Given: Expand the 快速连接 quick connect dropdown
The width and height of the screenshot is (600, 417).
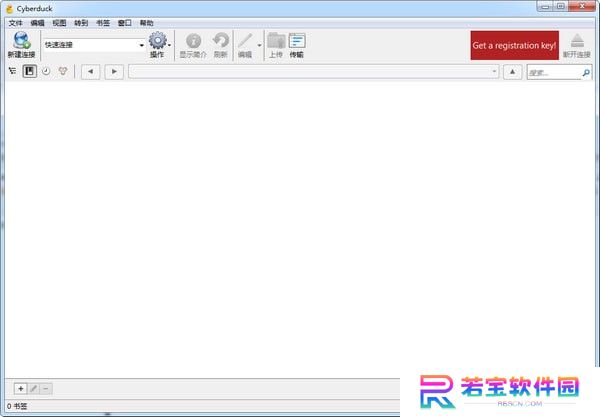Looking at the screenshot, I should [x=142, y=45].
